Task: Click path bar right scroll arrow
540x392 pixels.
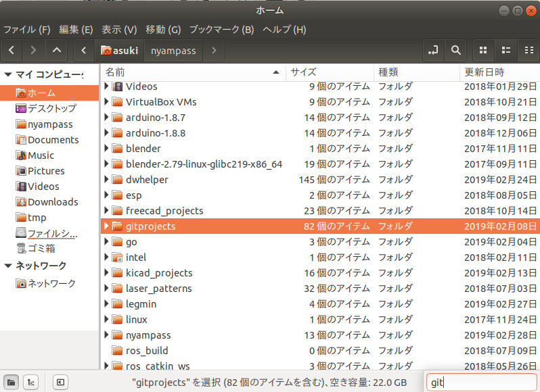Action: (214, 51)
